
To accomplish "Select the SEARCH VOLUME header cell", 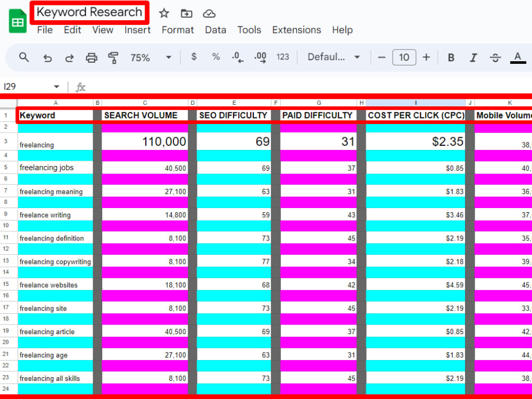I will coord(145,115).
